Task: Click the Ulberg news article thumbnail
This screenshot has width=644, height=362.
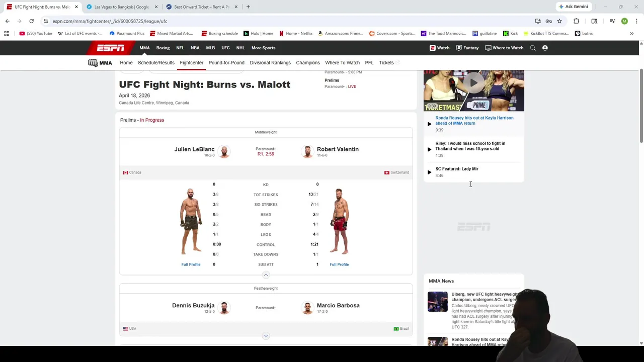Action: 437,302
